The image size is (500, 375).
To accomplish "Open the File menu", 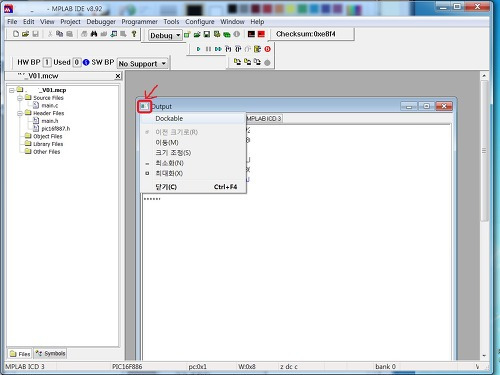I will click(x=12, y=22).
